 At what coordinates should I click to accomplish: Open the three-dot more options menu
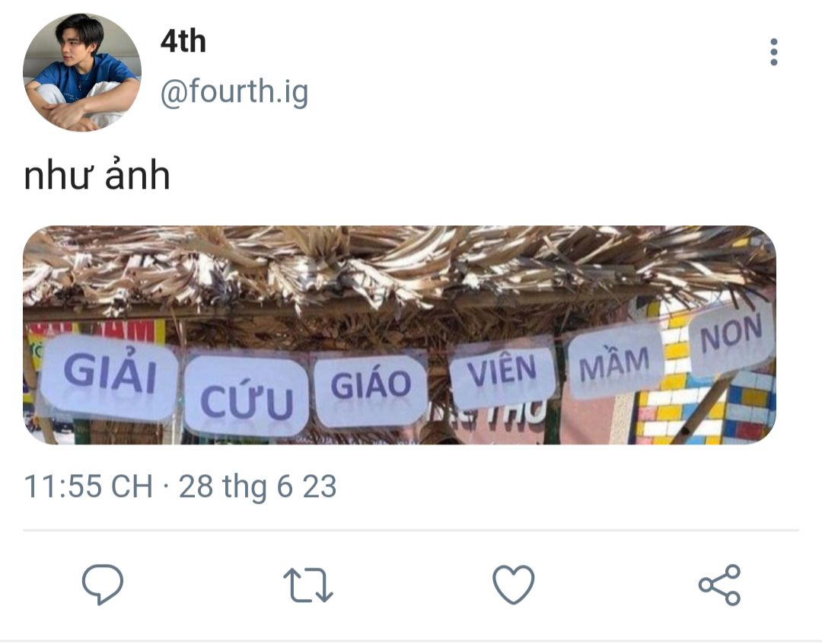coord(774,52)
